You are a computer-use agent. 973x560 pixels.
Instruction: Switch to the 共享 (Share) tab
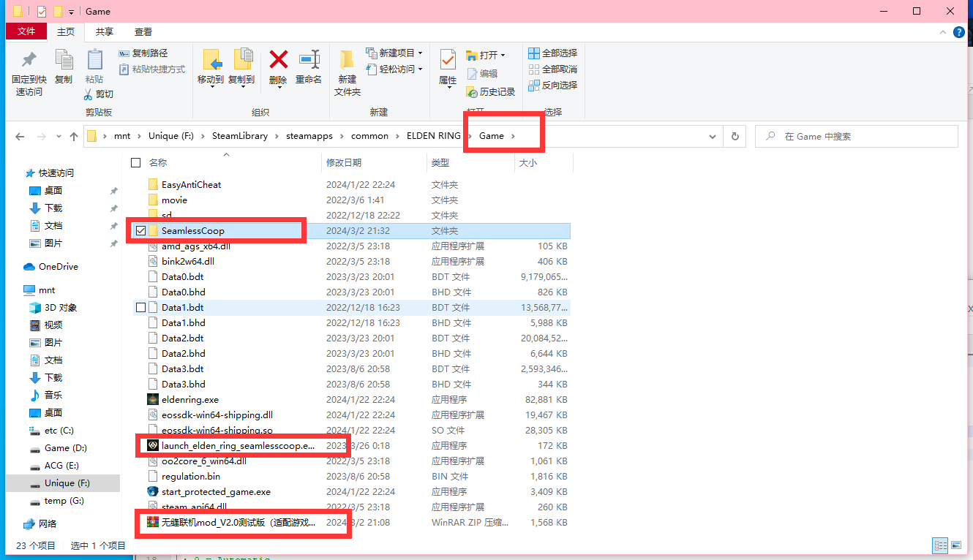click(105, 31)
